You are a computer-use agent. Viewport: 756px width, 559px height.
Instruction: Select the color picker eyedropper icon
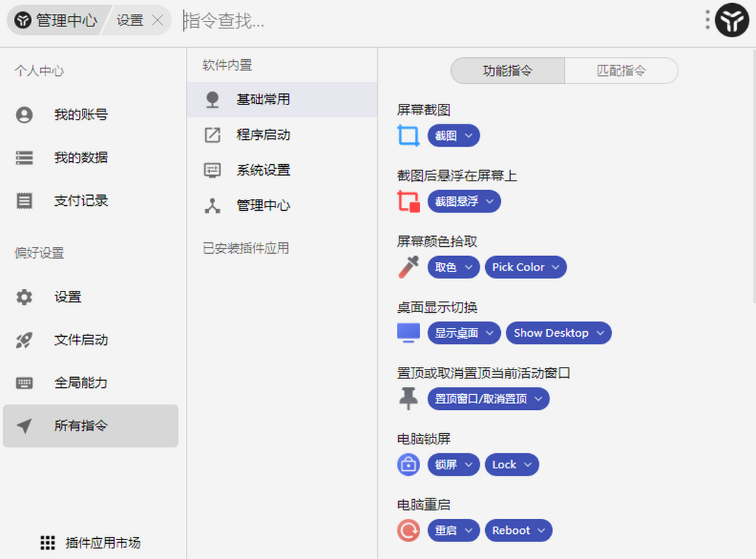[x=408, y=267]
